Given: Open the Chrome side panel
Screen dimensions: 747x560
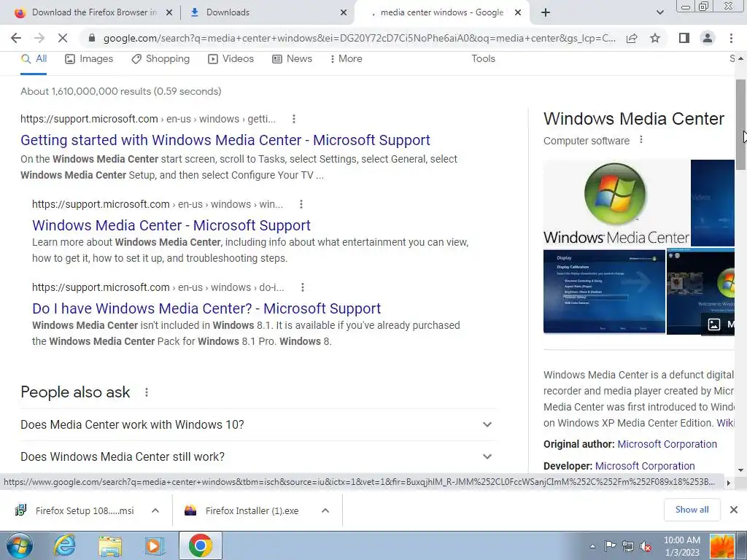Looking at the screenshot, I should 684,38.
